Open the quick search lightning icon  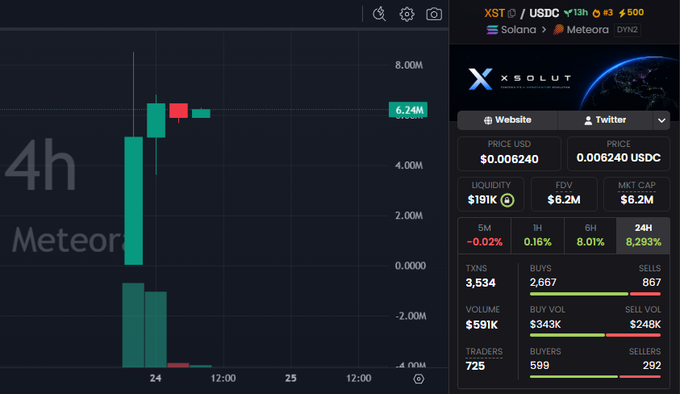[379, 14]
